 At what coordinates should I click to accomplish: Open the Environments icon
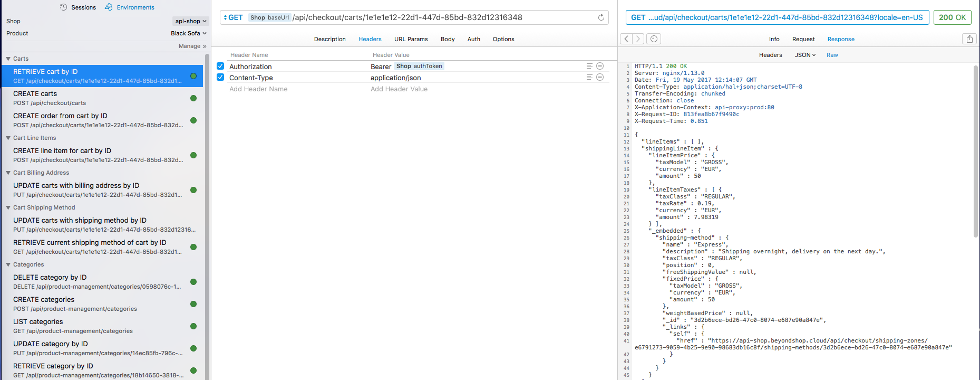(109, 7)
